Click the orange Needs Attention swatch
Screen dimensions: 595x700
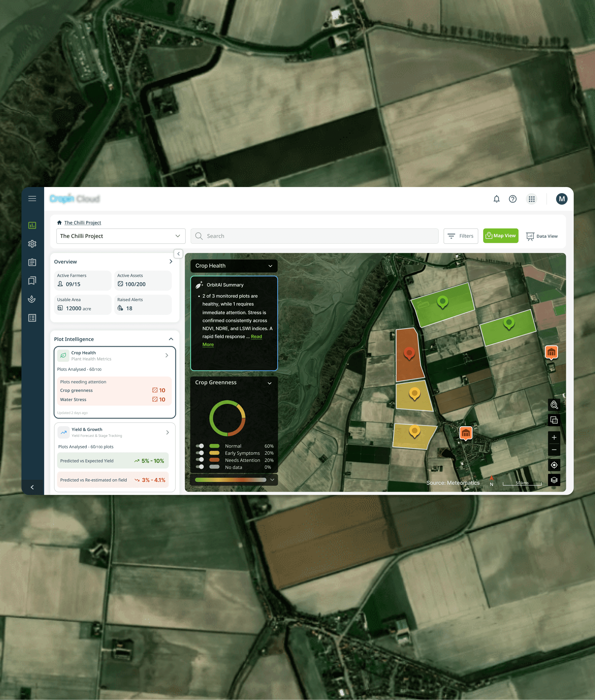(214, 460)
